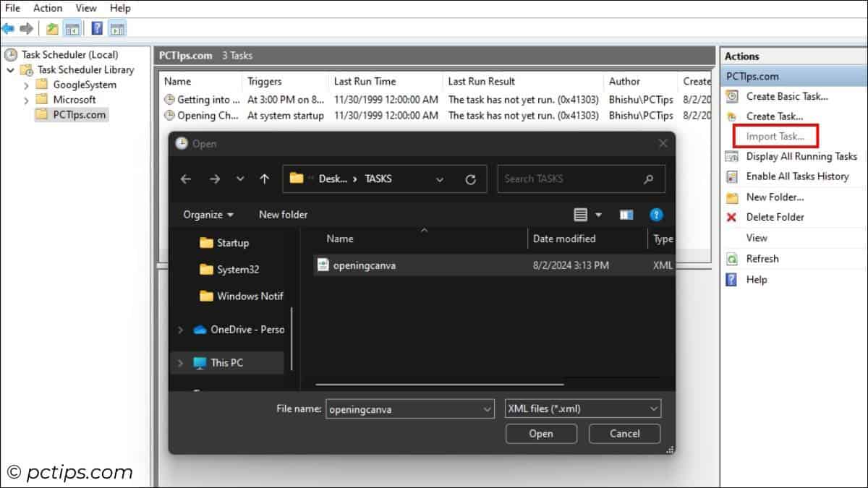Open the Organize dropdown menu
Image resolution: width=868 pixels, height=488 pixels.
click(208, 214)
